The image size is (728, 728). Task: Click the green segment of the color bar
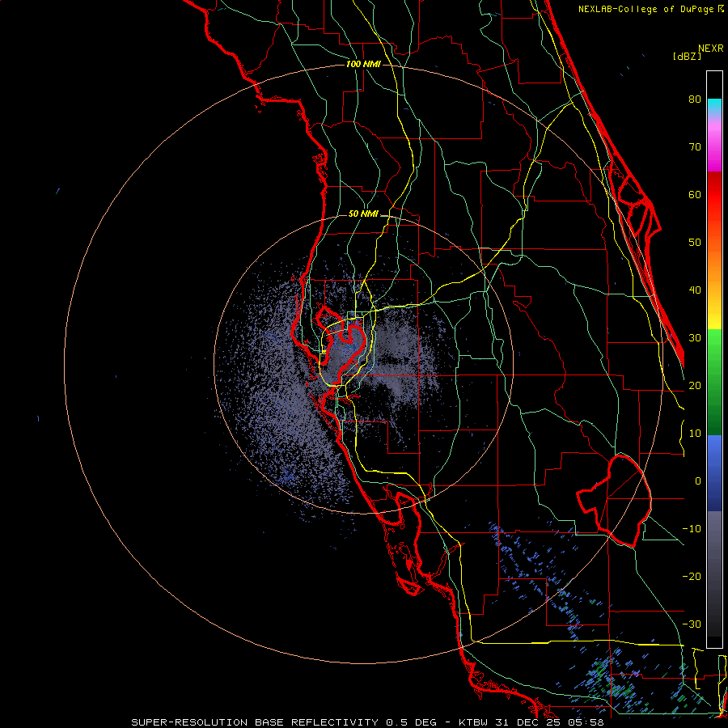[x=714, y=382]
